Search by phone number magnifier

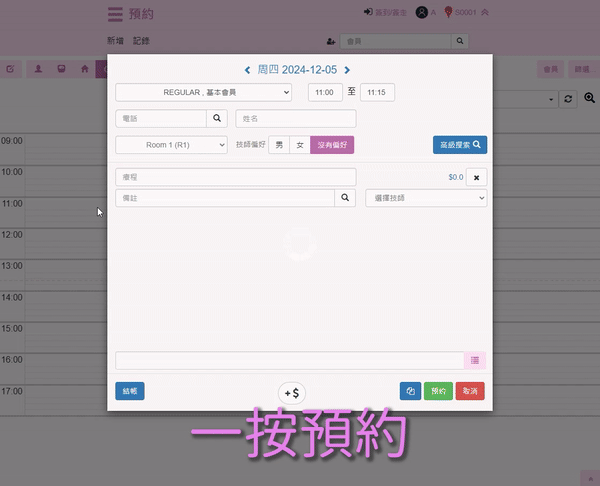217,118
